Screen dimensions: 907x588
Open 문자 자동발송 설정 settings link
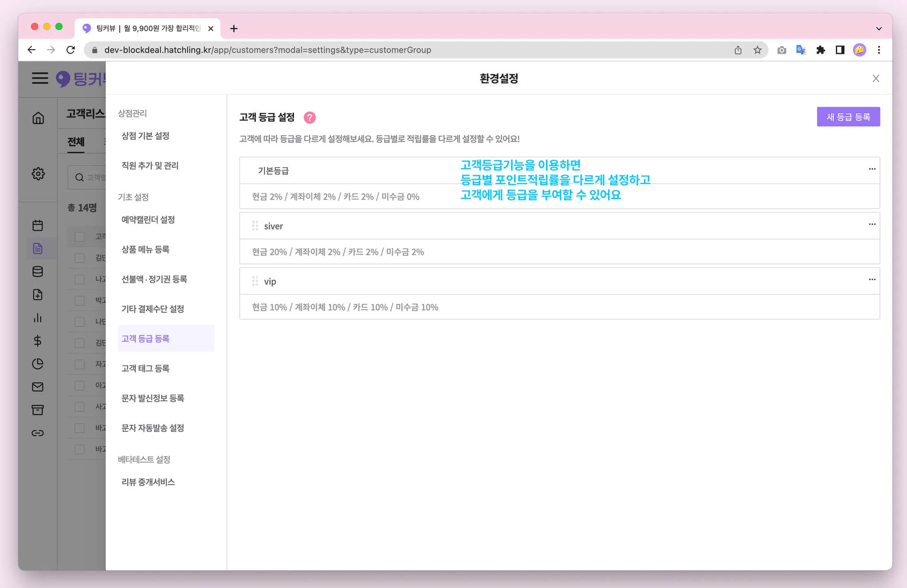click(153, 428)
